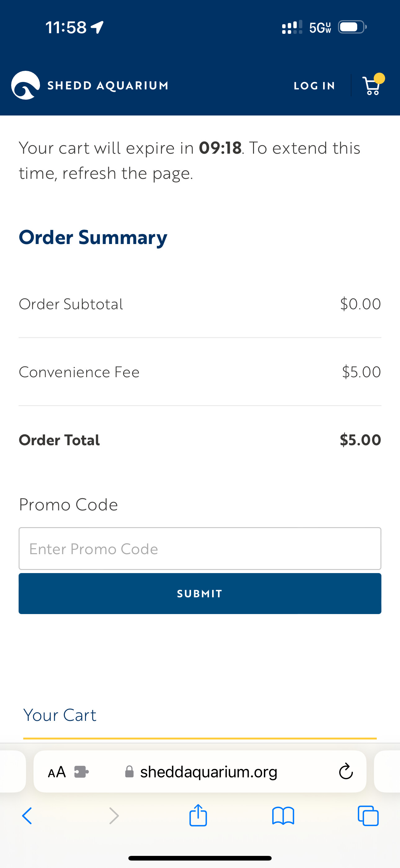
Task: Show all Safari tabs icon
Action: pos(368,816)
